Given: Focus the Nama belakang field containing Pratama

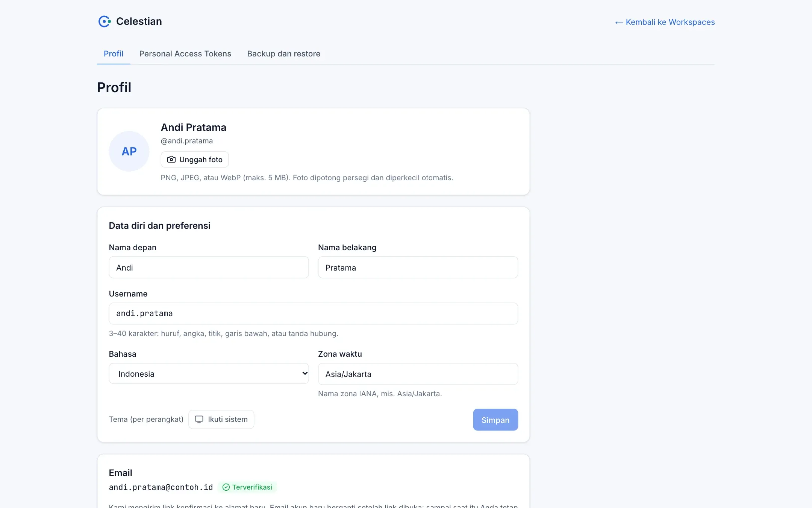Looking at the screenshot, I should click(418, 268).
